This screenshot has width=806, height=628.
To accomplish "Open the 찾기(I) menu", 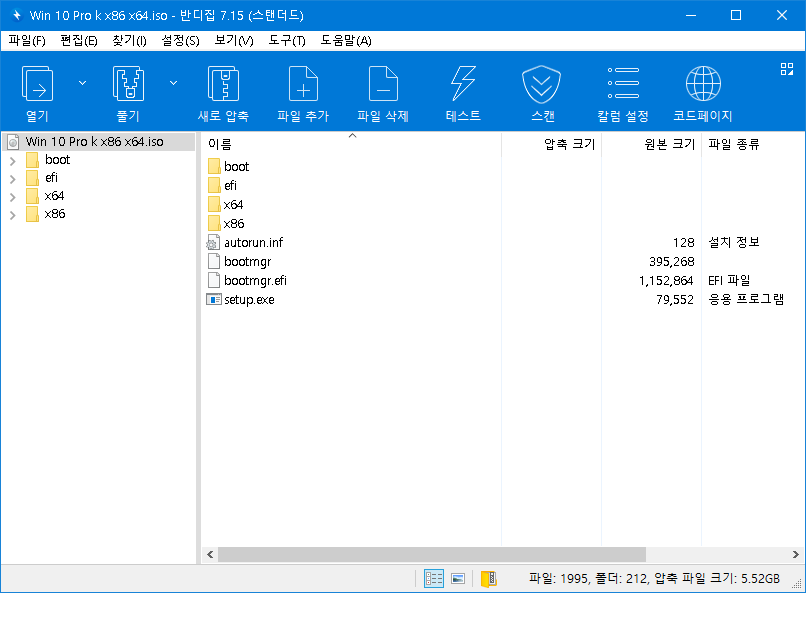I will coord(129,41).
